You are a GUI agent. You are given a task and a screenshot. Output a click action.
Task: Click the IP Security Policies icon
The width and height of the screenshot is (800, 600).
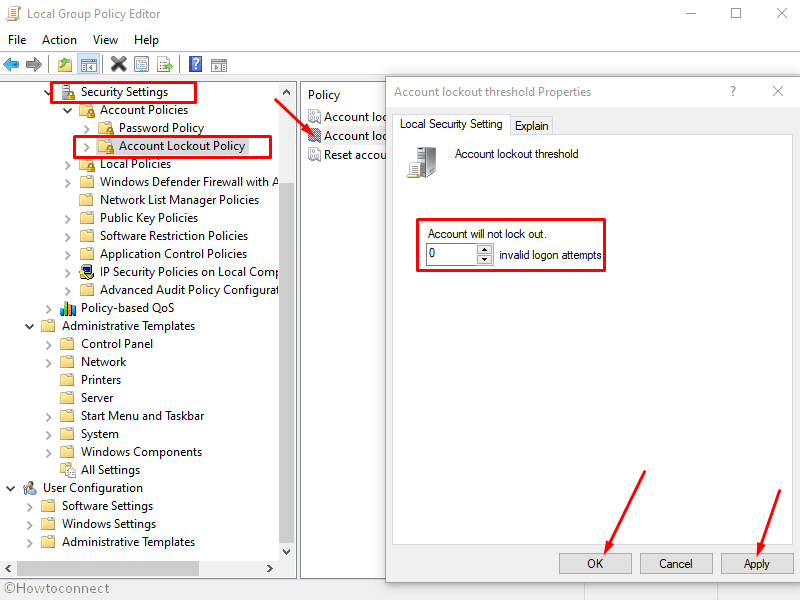(x=87, y=272)
